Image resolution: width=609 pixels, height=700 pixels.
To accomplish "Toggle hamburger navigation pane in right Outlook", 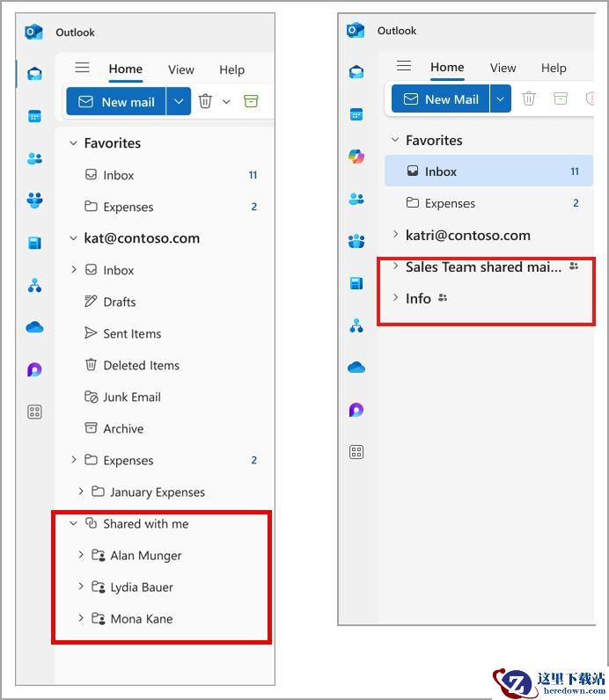I will 404,66.
